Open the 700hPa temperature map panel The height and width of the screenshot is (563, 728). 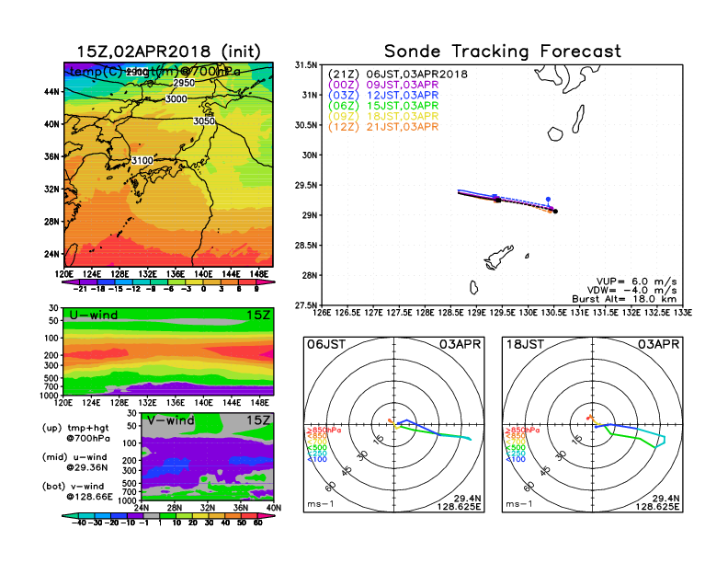pos(168,164)
